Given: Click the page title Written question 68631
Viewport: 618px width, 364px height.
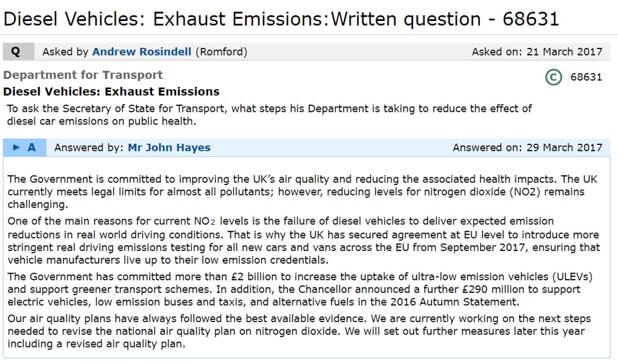Looking at the screenshot, I should pyautogui.click(x=281, y=19).
